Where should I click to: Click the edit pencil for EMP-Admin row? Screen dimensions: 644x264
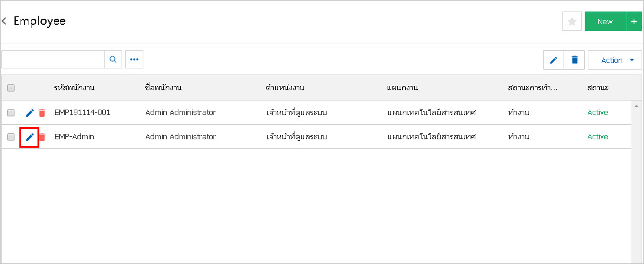[30, 137]
